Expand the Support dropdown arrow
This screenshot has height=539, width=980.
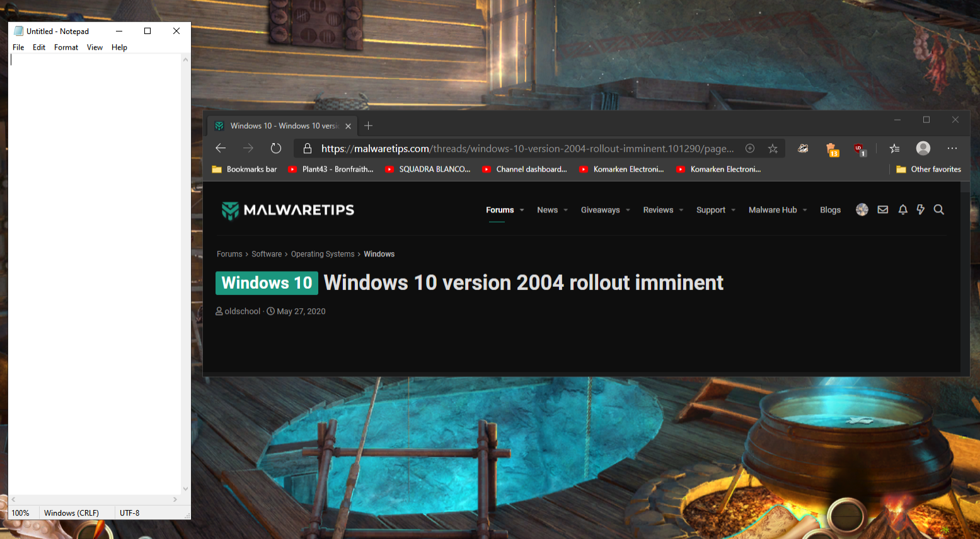[x=734, y=211]
